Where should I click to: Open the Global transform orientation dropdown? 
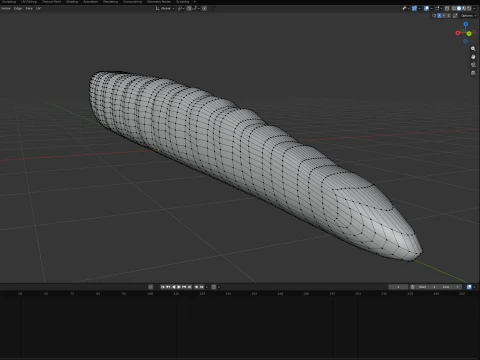(x=165, y=8)
